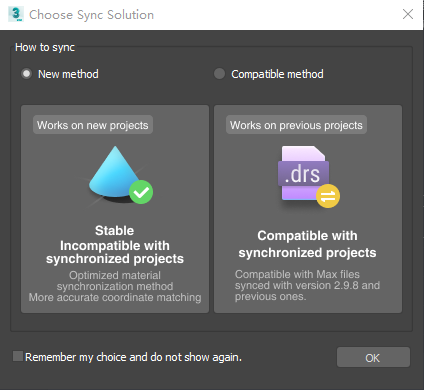Viewport: 424px width, 390px height.
Task: Click the Compatible method label text
Action: pos(277,74)
